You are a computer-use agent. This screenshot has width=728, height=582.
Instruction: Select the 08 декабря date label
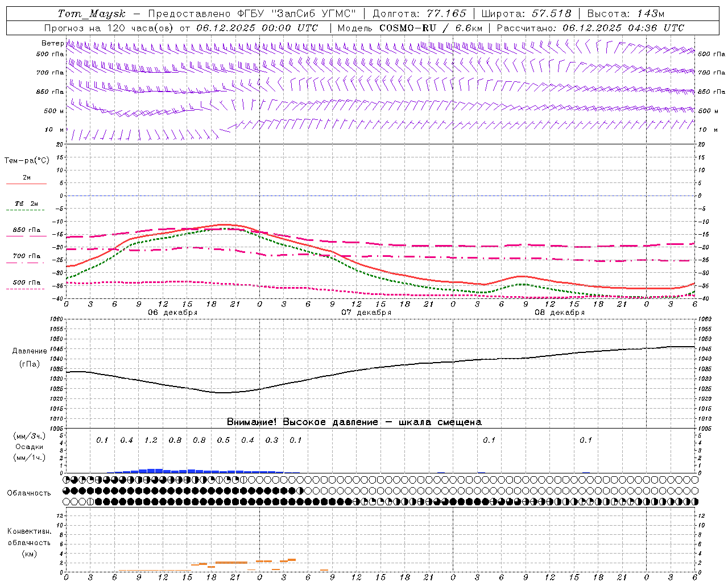tap(560, 313)
